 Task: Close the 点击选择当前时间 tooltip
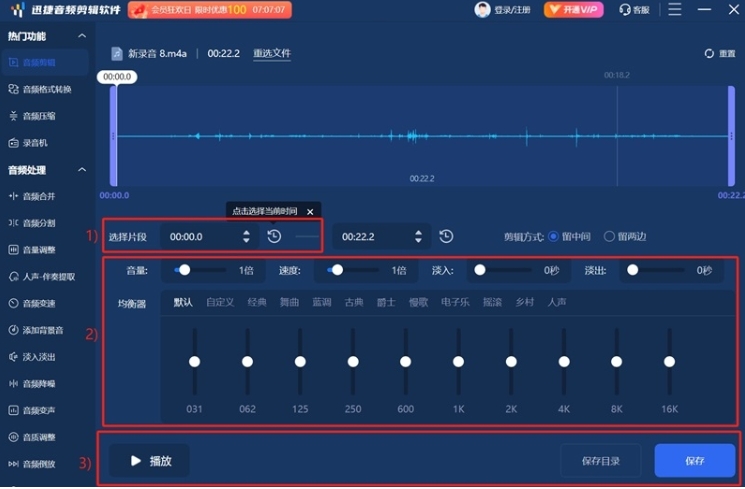point(310,212)
